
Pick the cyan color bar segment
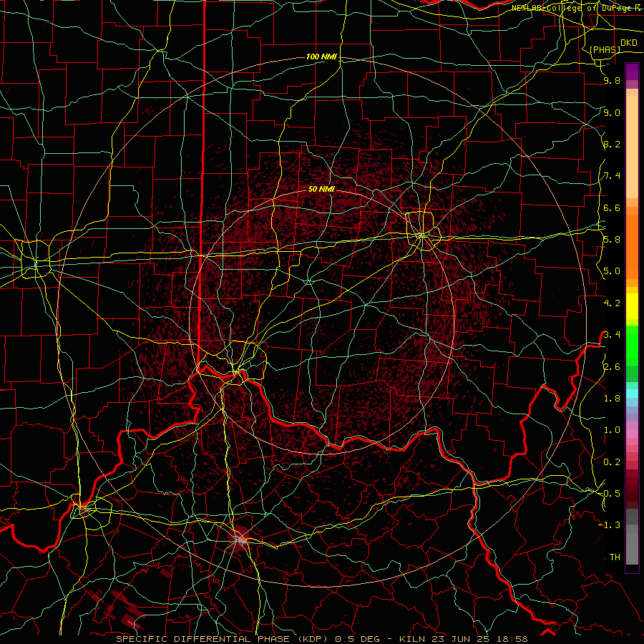click(632, 394)
